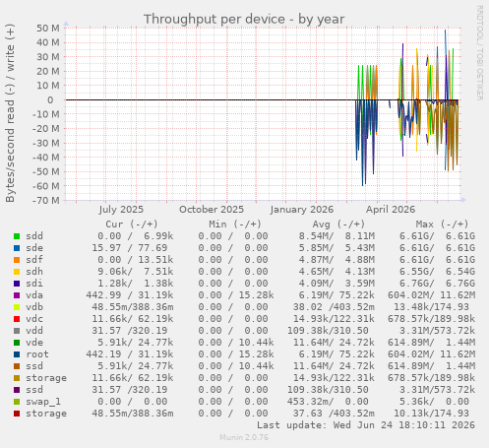
Task: Click the Min (-/+) column header
Action: point(235,224)
